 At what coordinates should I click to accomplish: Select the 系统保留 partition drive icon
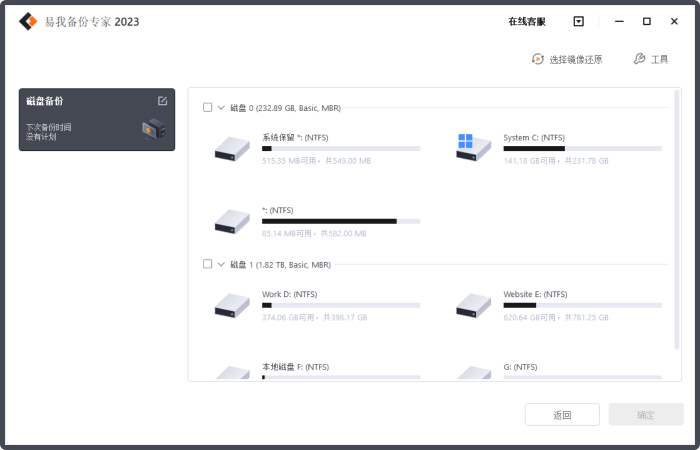(232, 149)
